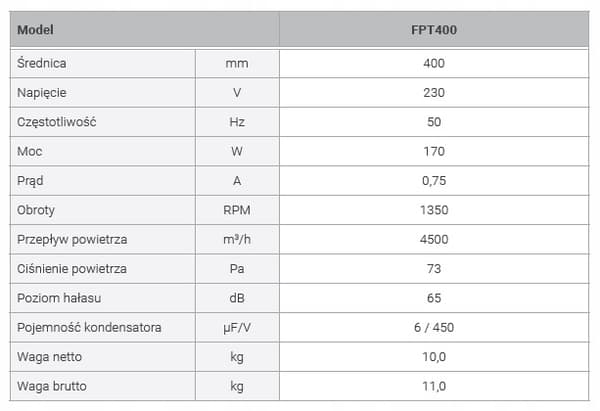This screenshot has width=600, height=411.
Task: Select the 230 voltage value
Action: [x=434, y=93]
